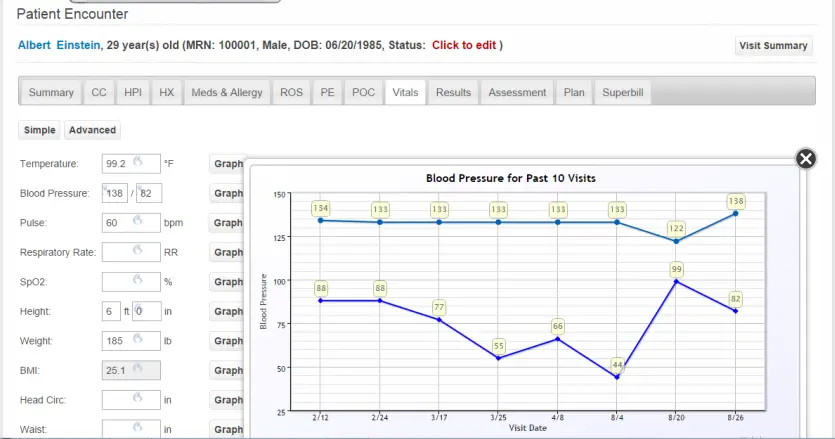Show the SpO2 graph
The height and width of the screenshot is (439, 835).
click(x=228, y=282)
